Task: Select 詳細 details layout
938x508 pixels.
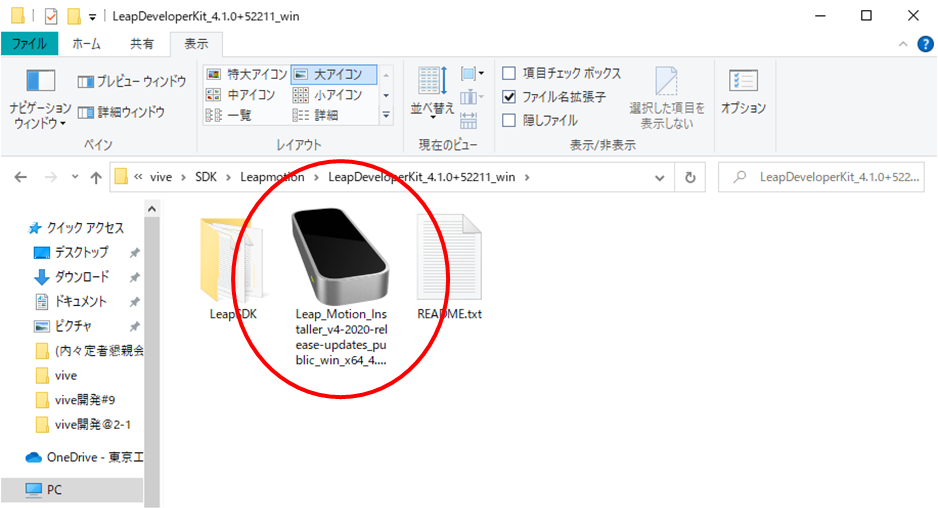Action: [x=315, y=115]
